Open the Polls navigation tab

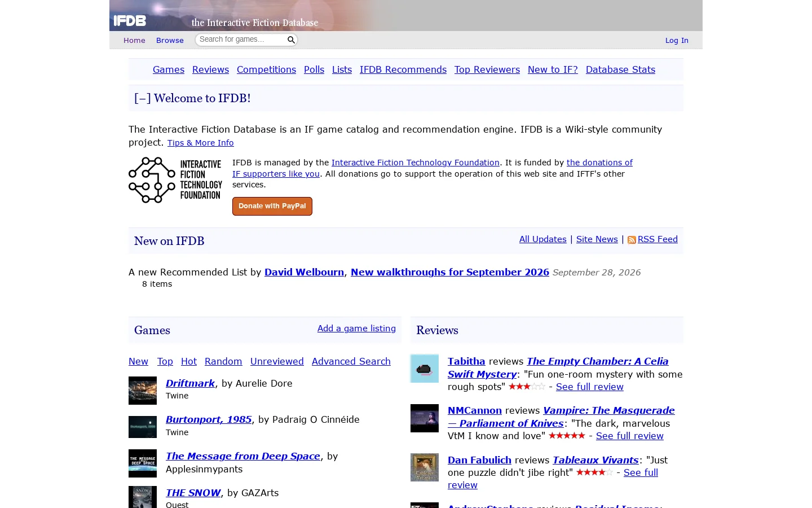(x=314, y=69)
